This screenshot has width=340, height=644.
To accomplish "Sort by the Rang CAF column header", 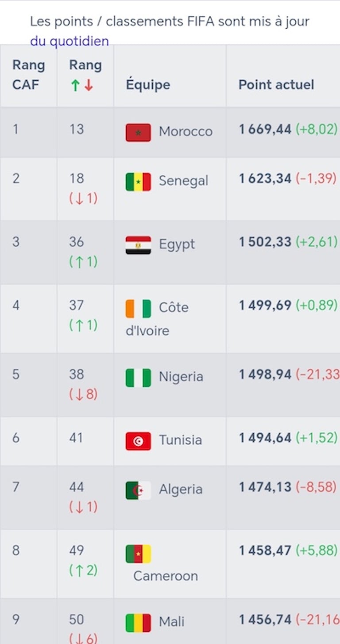I will [28, 75].
